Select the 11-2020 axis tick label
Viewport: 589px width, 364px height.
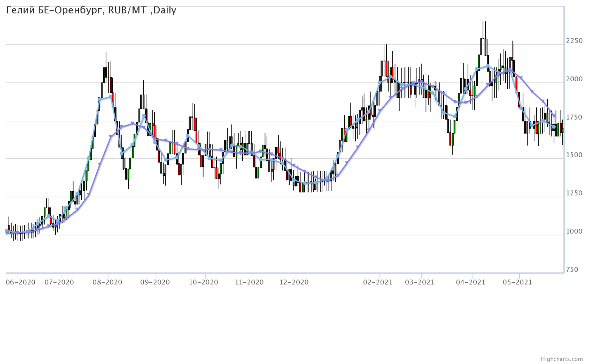tap(249, 282)
